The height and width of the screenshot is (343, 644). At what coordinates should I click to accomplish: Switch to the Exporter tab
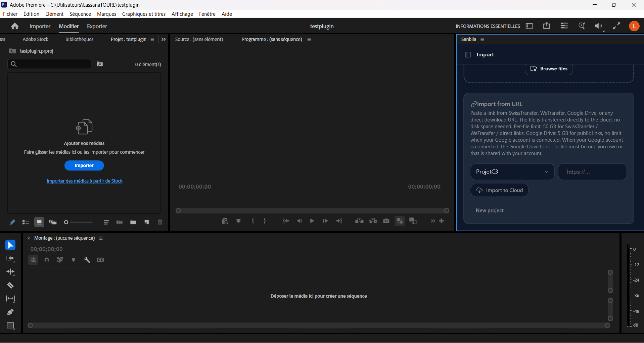[97, 26]
